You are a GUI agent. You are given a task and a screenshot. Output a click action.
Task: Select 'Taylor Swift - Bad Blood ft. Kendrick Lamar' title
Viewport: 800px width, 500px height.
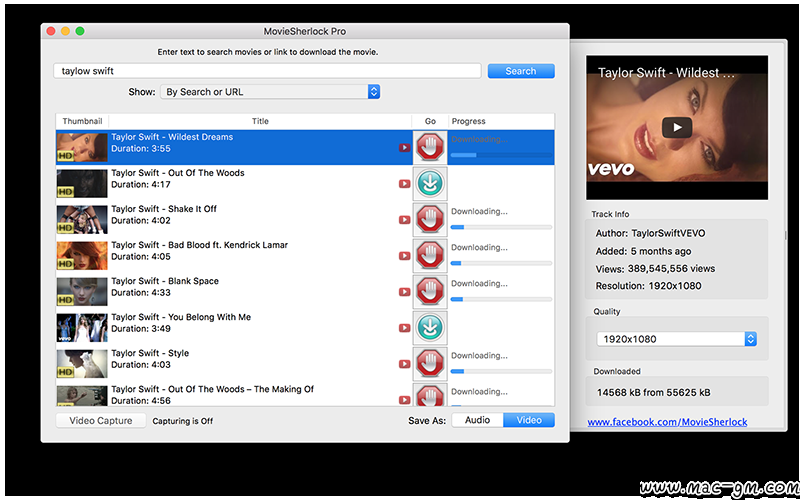tap(199, 245)
